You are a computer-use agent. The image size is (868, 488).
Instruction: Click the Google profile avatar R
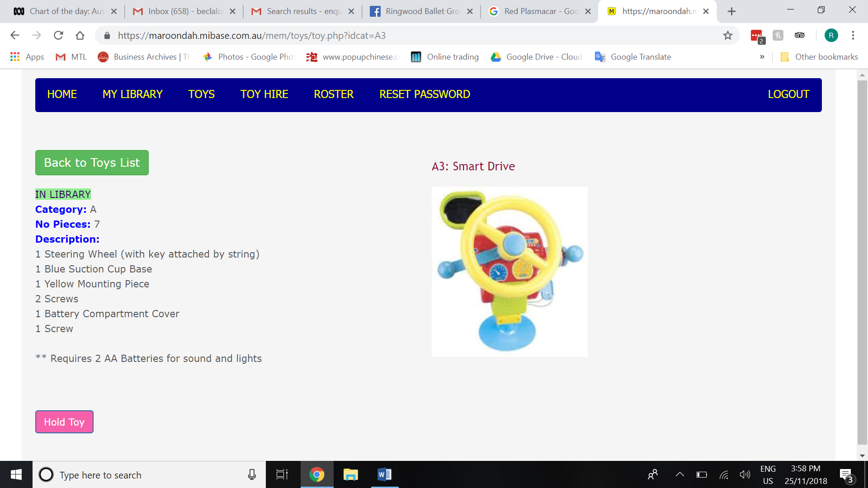point(831,35)
